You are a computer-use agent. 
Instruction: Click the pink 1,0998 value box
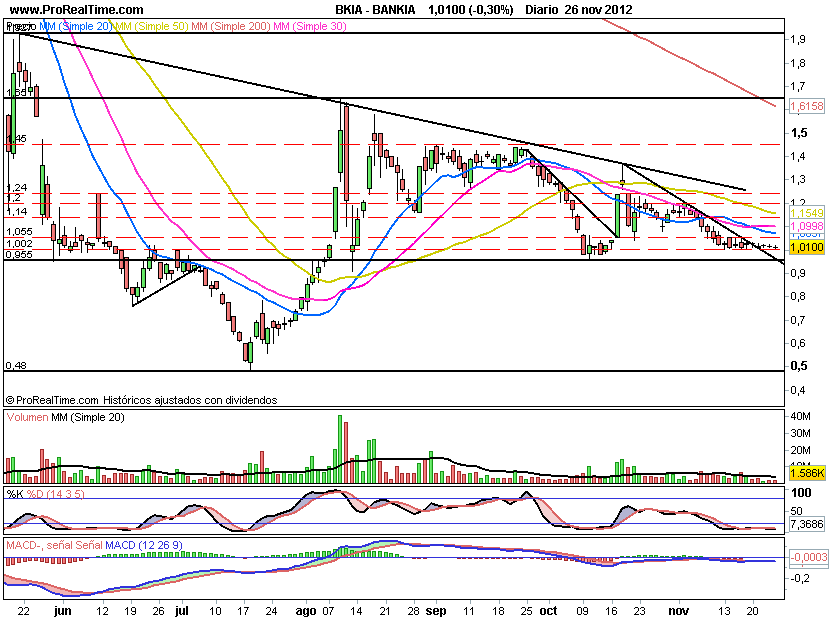(x=806, y=226)
